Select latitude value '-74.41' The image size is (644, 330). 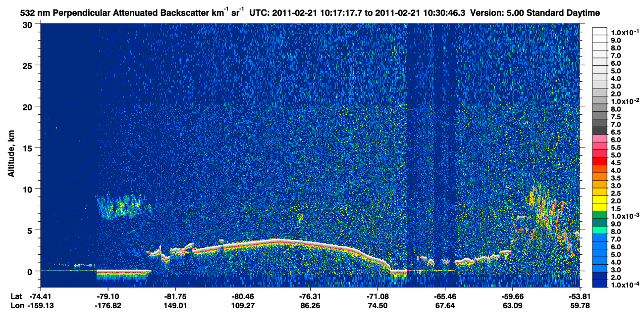40,296
